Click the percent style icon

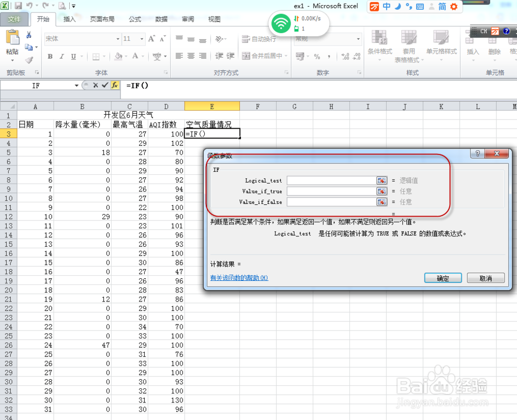317,56
